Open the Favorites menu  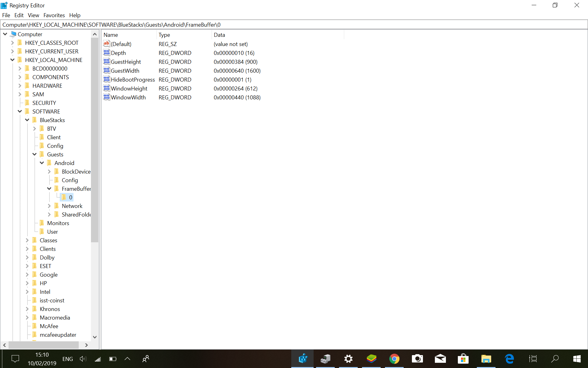pos(54,15)
